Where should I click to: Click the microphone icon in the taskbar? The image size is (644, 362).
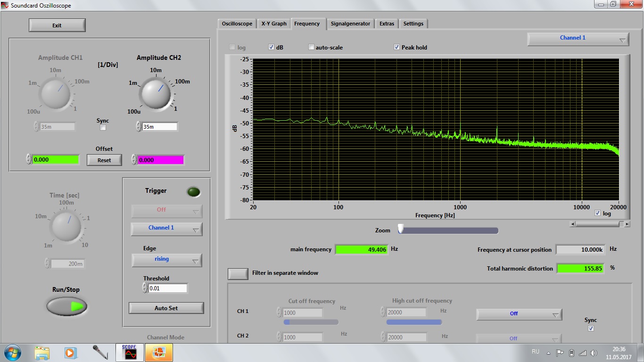[99, 353]
